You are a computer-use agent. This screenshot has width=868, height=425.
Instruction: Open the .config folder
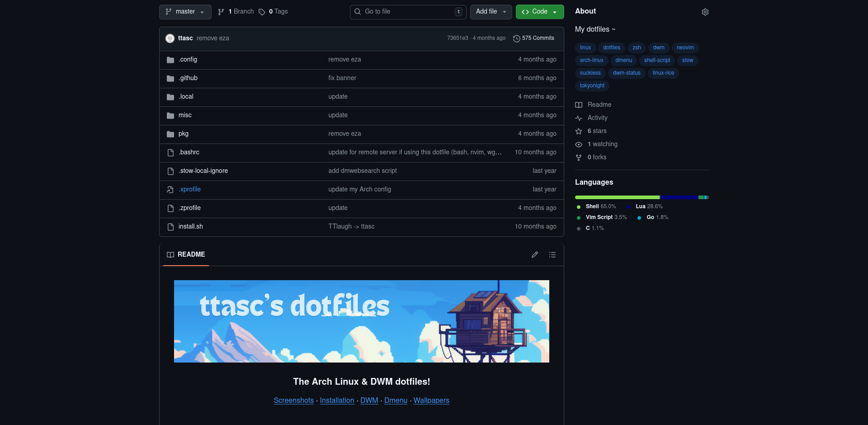coord(188,60)
